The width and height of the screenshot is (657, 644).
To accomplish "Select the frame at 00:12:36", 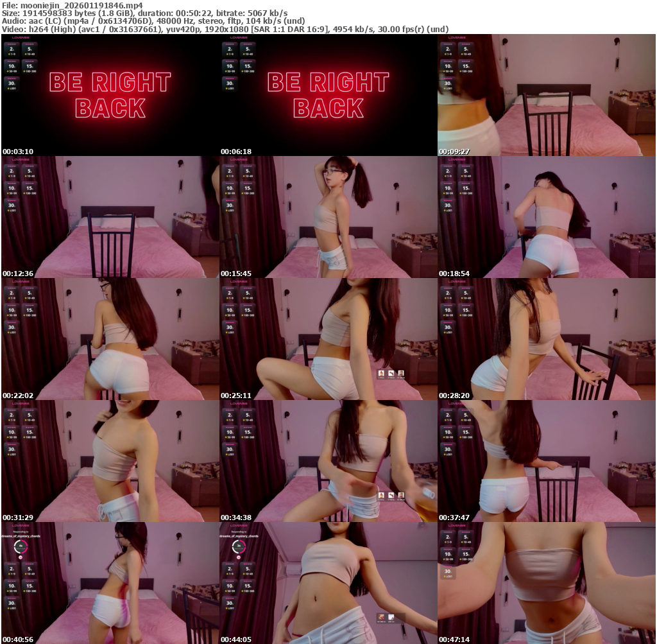I will (x=110, y=217).
